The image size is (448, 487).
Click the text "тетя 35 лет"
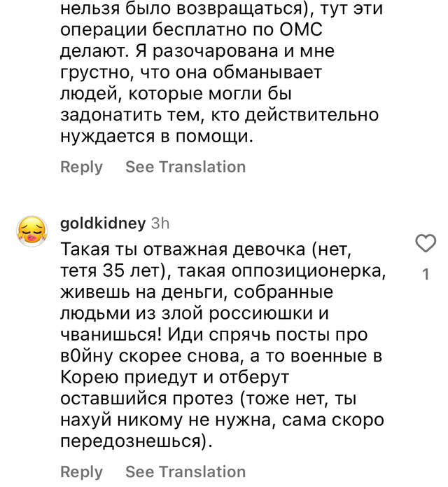click(x=109, y=271)
